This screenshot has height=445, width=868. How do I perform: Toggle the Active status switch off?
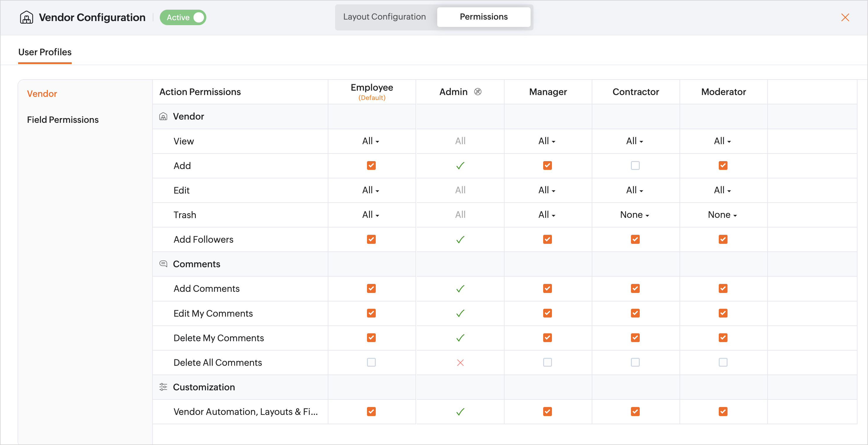click(x=198, y=18)
